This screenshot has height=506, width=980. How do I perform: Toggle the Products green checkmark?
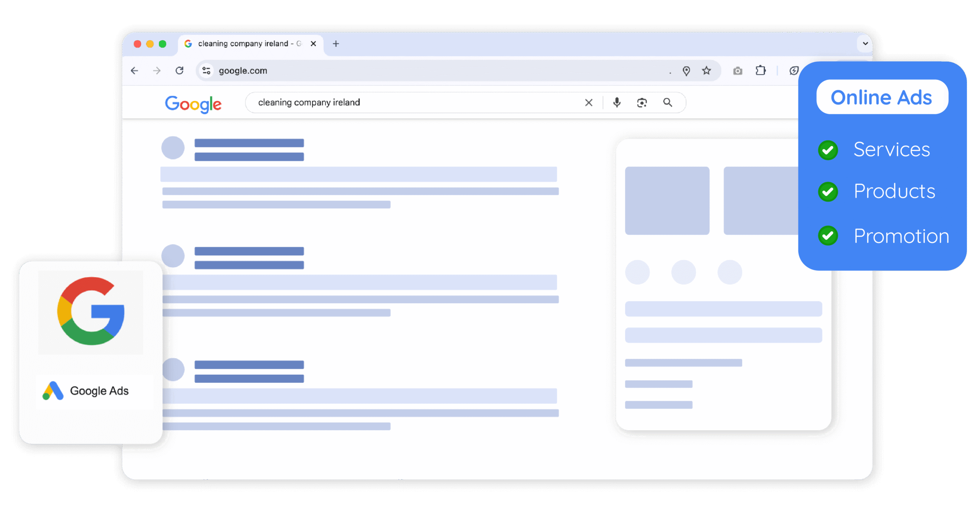click(x=828, y=192)
